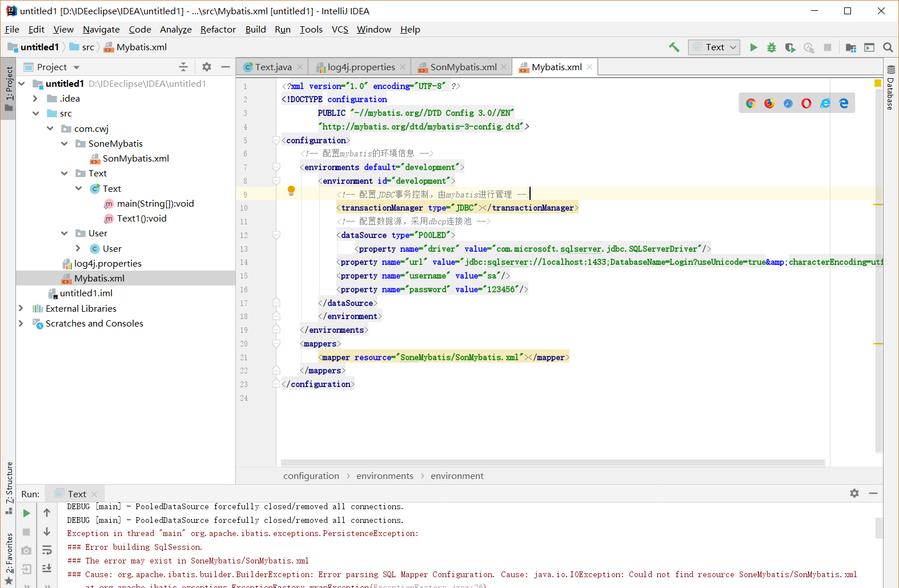Toggle the 2: Favorites tool window

[9, 558]
